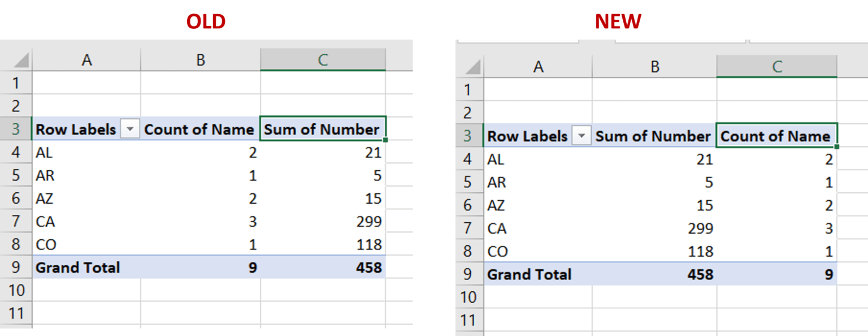Click CA count 3 in NEW sheet
The image size is (868, 336).
click(x=829, y=229)
